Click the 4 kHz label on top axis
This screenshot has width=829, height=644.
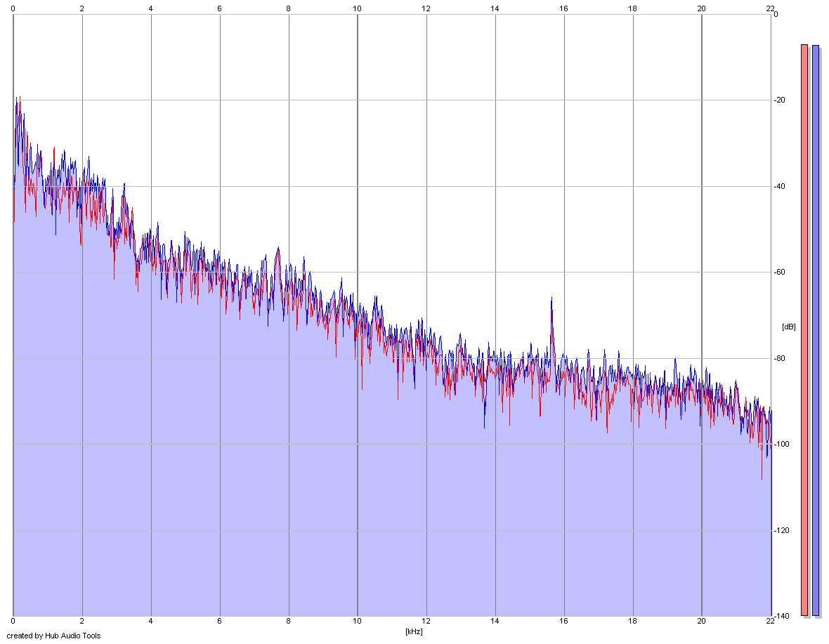150,8
